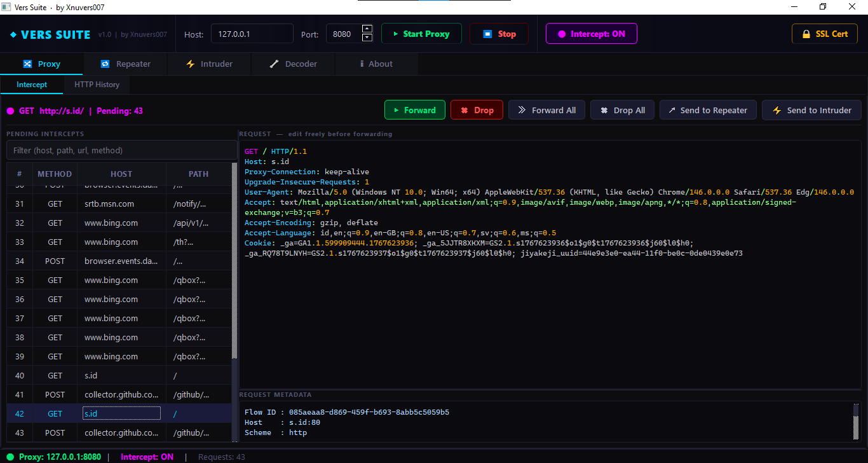Click the Stop square icon
This screenshot has height=463, width=868.
[487, 33]
